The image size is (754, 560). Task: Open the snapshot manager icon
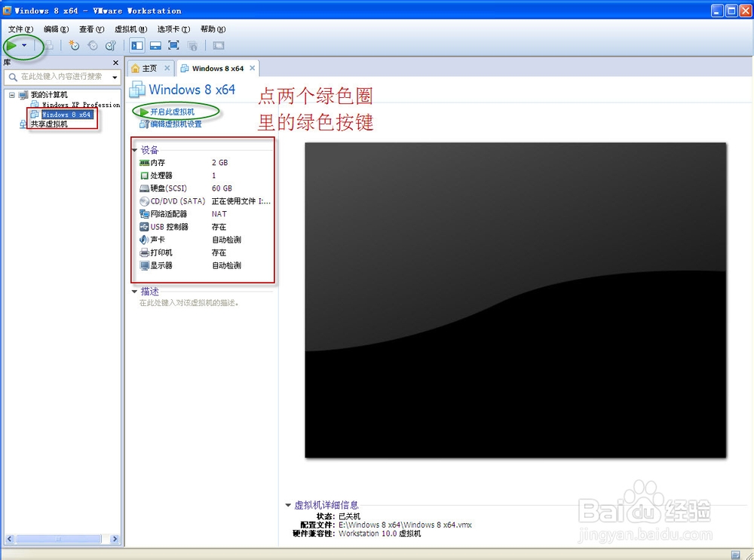(111, 46)
